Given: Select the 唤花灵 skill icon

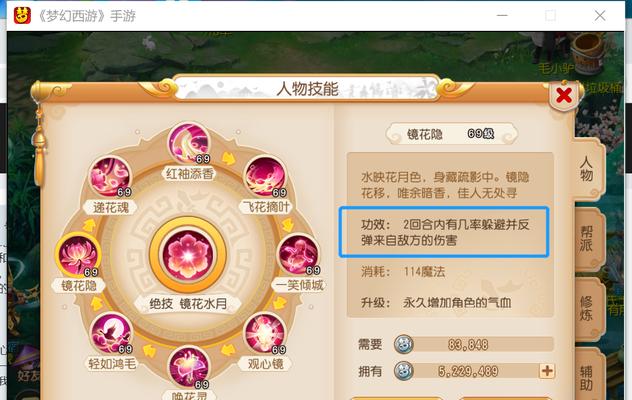Looking at the screenshot, I should click(189, 367).
